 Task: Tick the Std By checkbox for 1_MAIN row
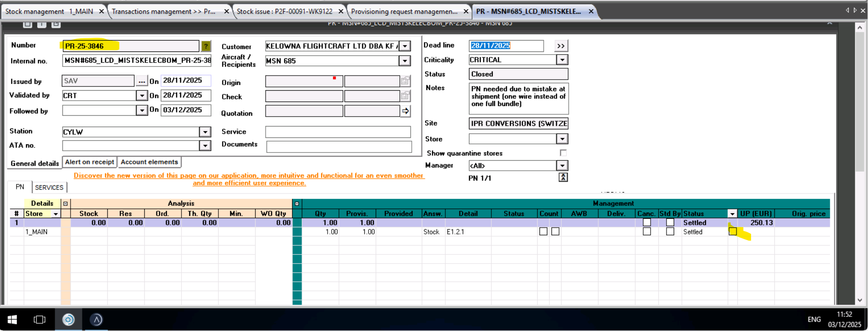click(670, 232)
